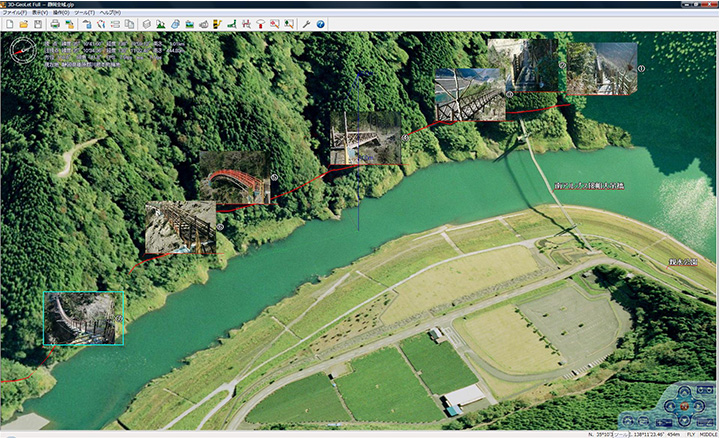The width and height of the screenshot is (720, 438).
Task: Click the bridge photo thumbnail marked ④
Action: [x=366, y=138]
